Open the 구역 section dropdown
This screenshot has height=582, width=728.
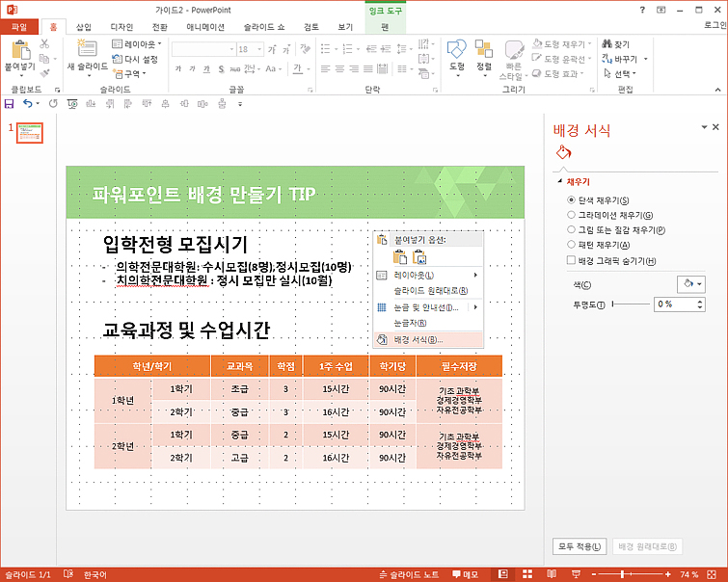[x=129, y=73]
